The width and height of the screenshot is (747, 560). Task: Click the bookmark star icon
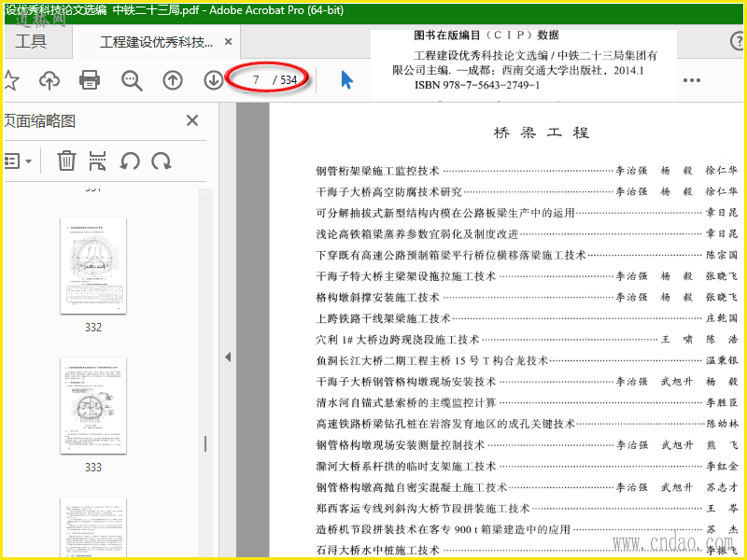pyautogui.click(x=10, y=80)
